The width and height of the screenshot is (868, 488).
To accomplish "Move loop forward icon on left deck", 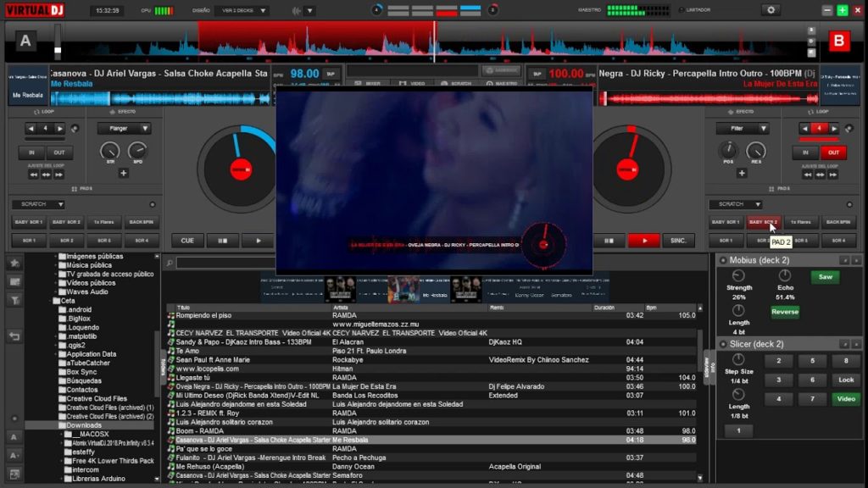I will pos(58,175).
